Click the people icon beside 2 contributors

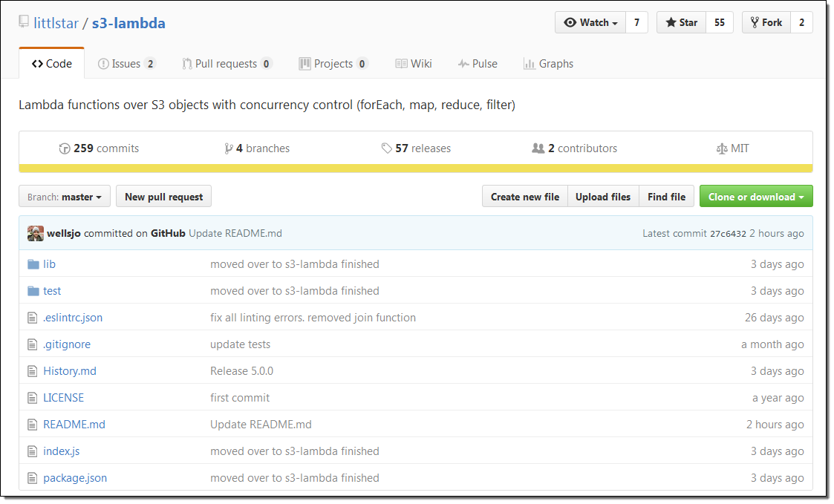coord(538,148)
